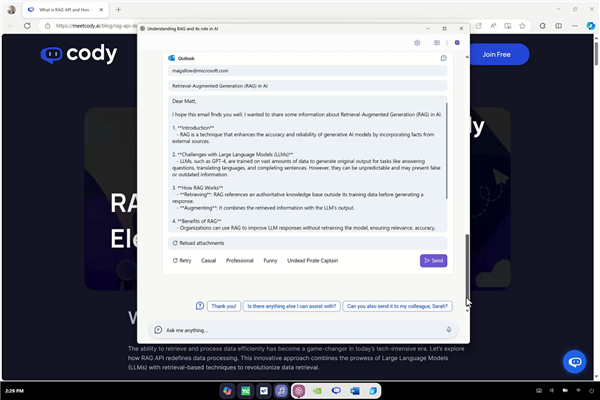Click the Read aloud icon in address bar
Viewport: 600px width, 400px height.
tap(493, 26)
